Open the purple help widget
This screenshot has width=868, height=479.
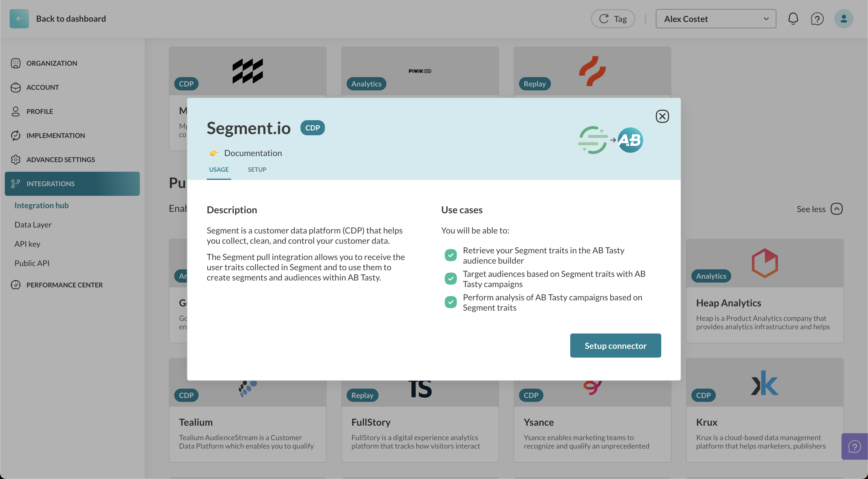point(854,446)
